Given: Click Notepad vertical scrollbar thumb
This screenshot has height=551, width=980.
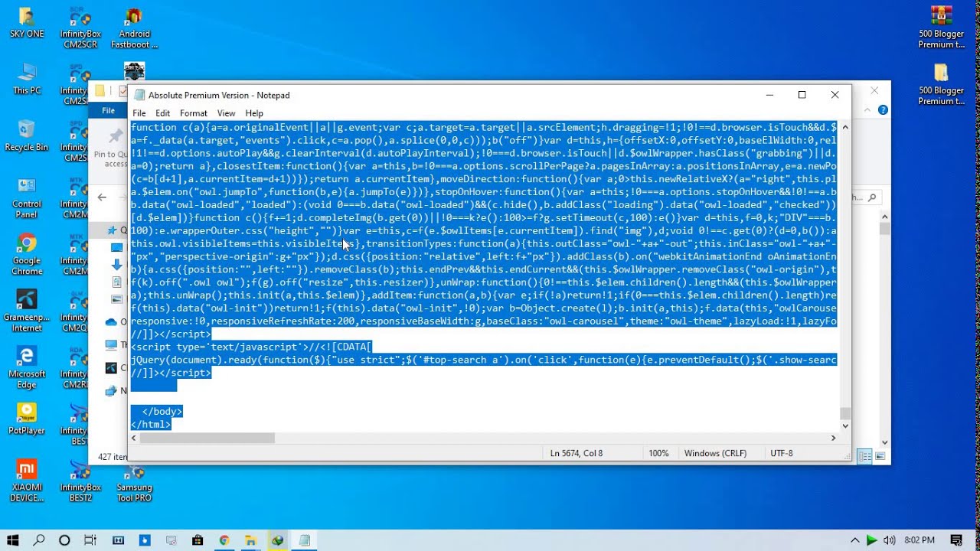Looking at the screenshot, I should tap(844, 414).
